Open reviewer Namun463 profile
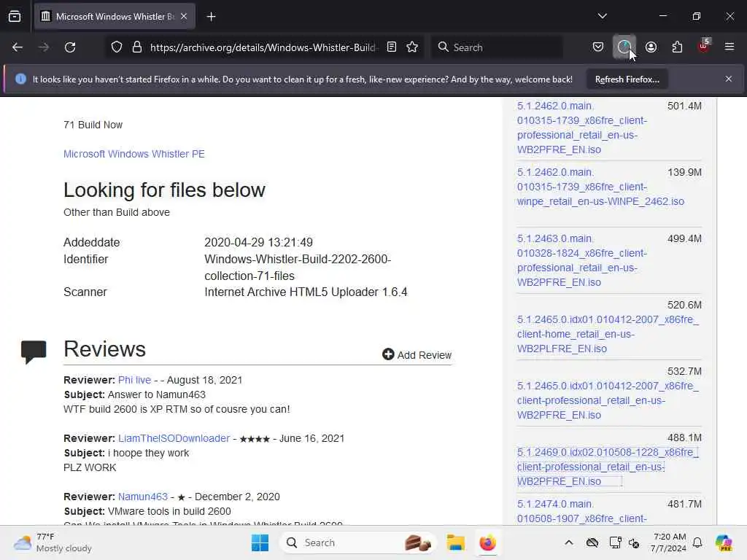This screenshot has width=747, height=560. pyautogui.click(x=143, y=497)
